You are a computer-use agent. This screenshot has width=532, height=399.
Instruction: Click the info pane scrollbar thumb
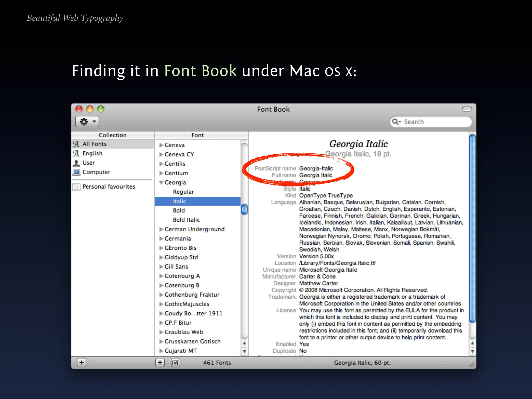(473, 228)
